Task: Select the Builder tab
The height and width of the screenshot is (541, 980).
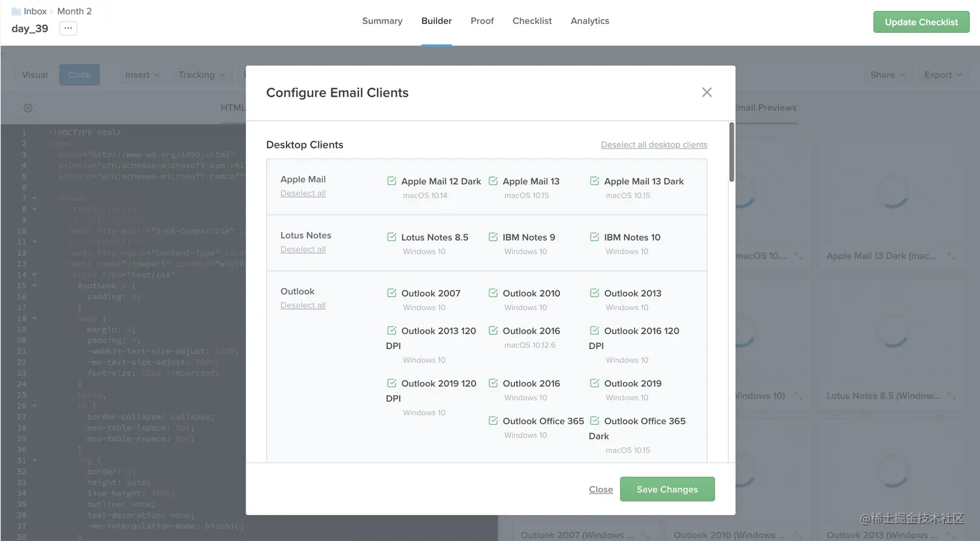Action: tap(436, 21)
